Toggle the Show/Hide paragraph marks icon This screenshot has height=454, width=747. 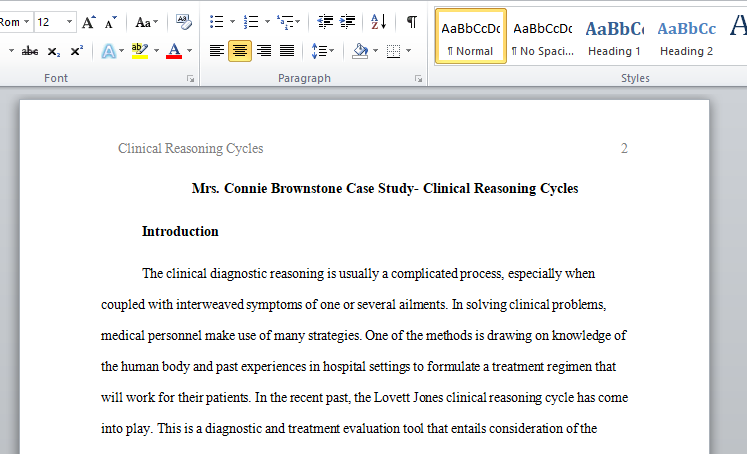click(x=412, y=22)
